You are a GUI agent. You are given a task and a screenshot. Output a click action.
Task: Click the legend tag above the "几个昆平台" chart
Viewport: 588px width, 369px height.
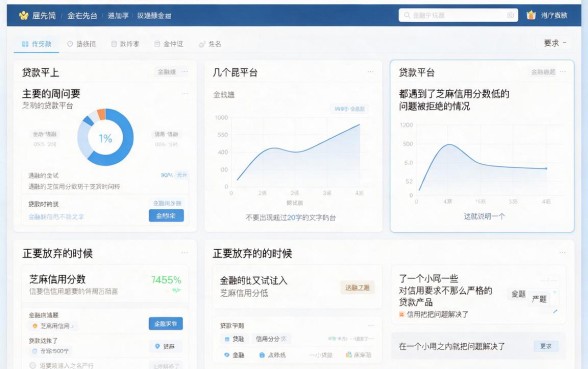[x=350, y=109]
